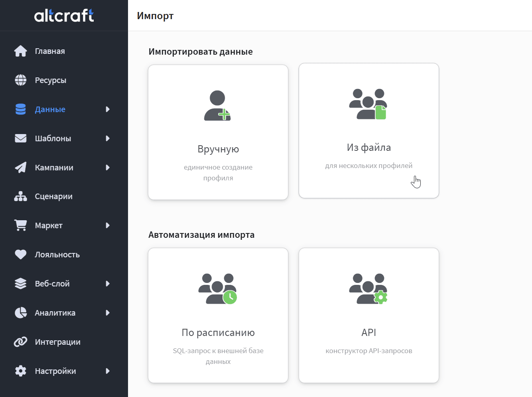Screen dimensions: 532x397
Task: Click the hierarchy icon beside Сценарии
Action: click(x=21, y=196)
